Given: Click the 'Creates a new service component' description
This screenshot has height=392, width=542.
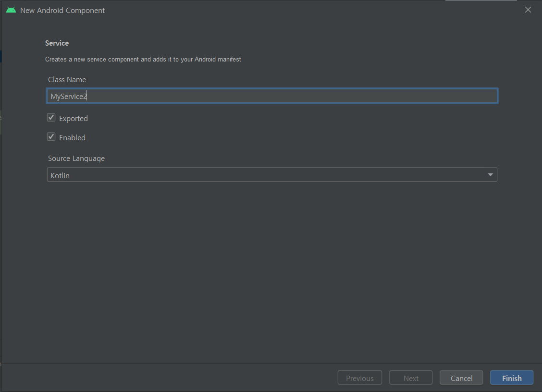Looking at the screenshot, I should (x=143, y=60).
